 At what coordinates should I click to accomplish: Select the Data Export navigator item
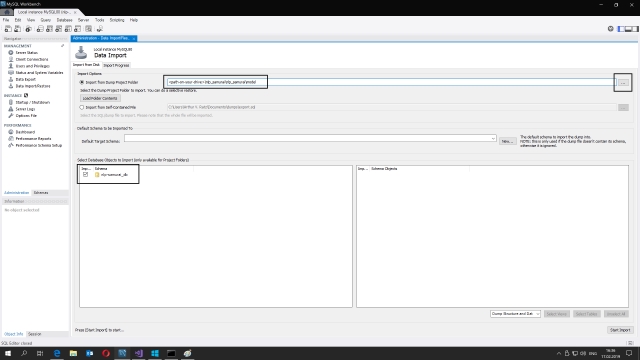(25, 79)
